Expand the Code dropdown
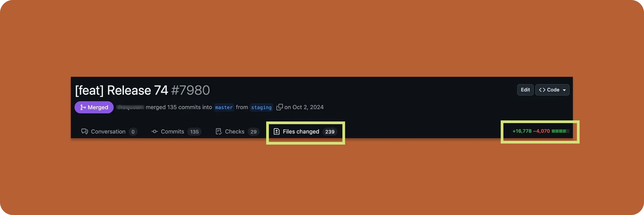This screenshot has width=644, height=215. 552,90
